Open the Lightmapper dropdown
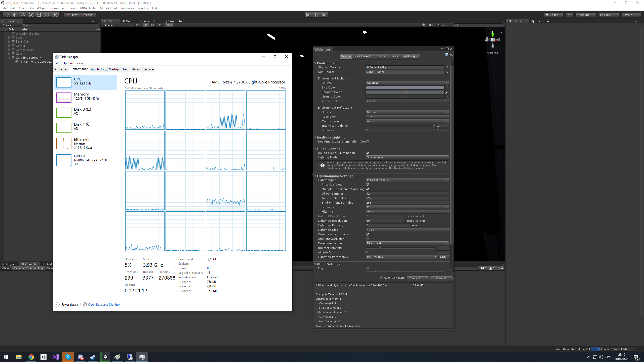Viewport: 644px width, 362px height. pyautogui.click(x=407, y=180)
